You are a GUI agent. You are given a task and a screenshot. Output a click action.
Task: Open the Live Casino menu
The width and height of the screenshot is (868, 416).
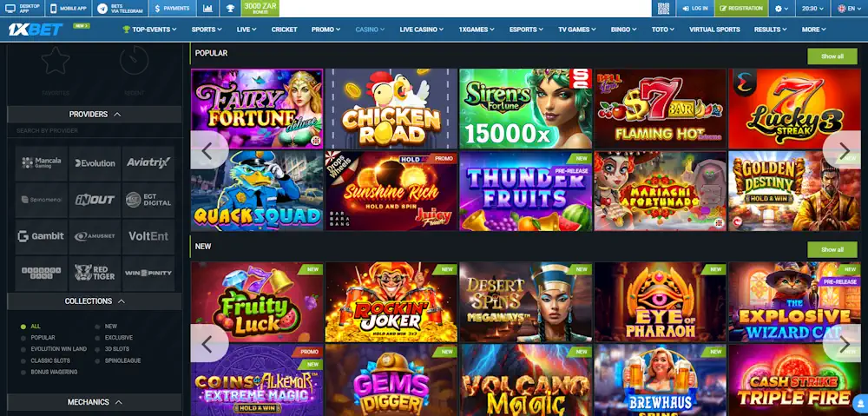[x=422, y=30]
